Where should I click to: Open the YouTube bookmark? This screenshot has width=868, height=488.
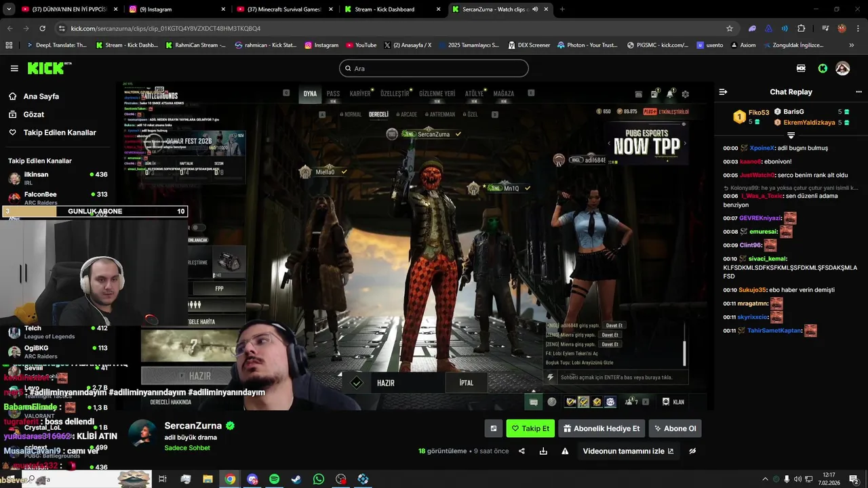(x=361, y=45)
